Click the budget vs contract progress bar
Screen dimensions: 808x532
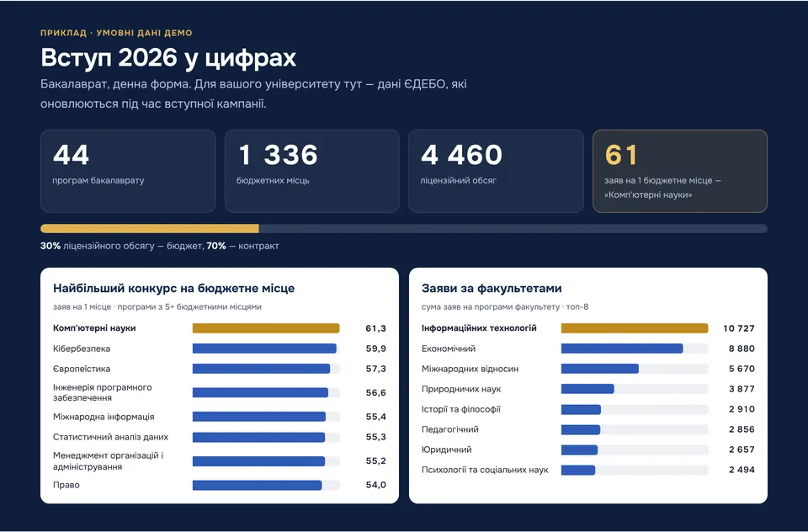tap(403, 228)
